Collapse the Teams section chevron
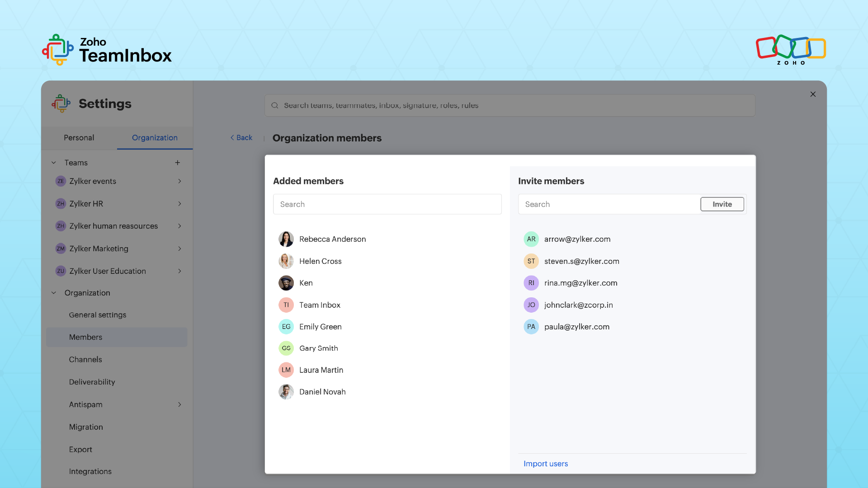868x488 pixels. (54, 163)
